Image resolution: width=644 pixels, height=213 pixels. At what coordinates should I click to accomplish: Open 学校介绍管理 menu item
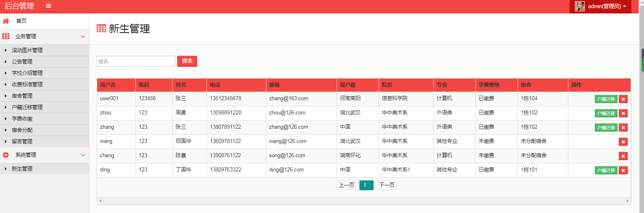tap(45, 73)
